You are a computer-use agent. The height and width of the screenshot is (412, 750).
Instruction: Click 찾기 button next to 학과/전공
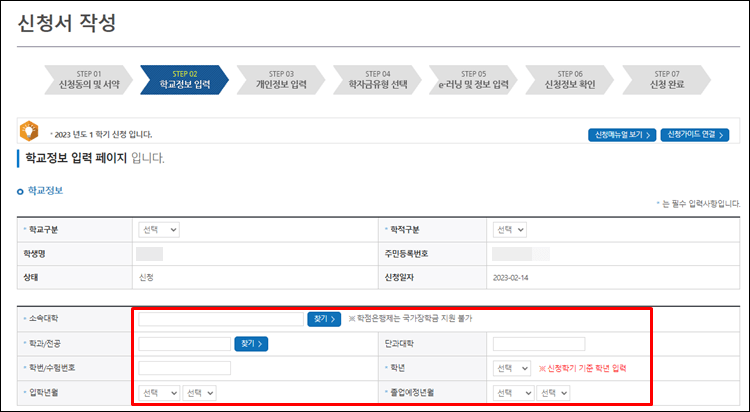point(251,344)
